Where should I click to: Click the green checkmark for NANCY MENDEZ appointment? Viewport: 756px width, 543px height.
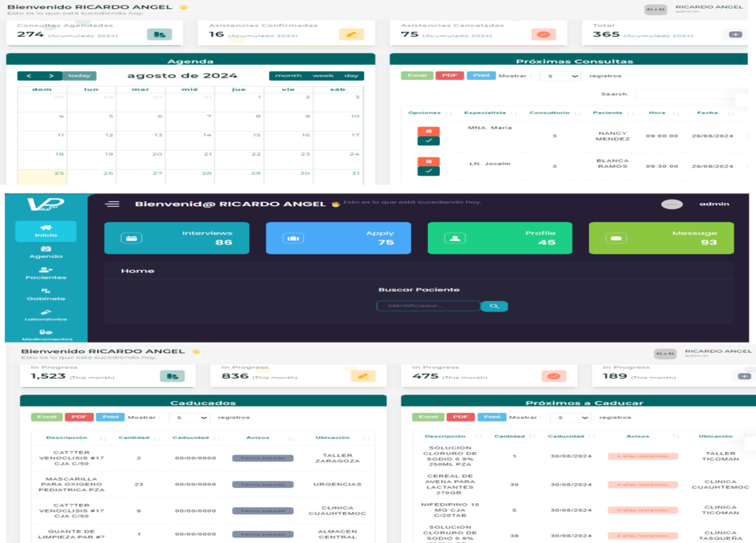click(428, 141)
